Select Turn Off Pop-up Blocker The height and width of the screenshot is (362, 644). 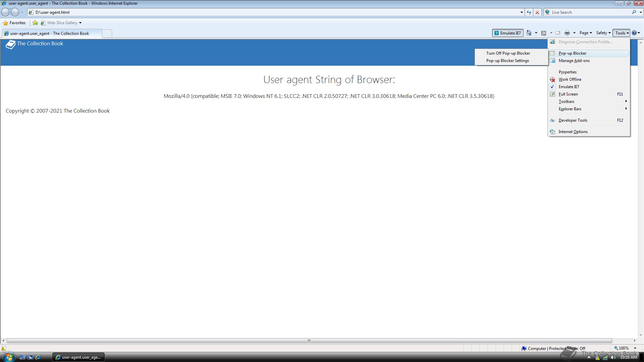(512, 53)
